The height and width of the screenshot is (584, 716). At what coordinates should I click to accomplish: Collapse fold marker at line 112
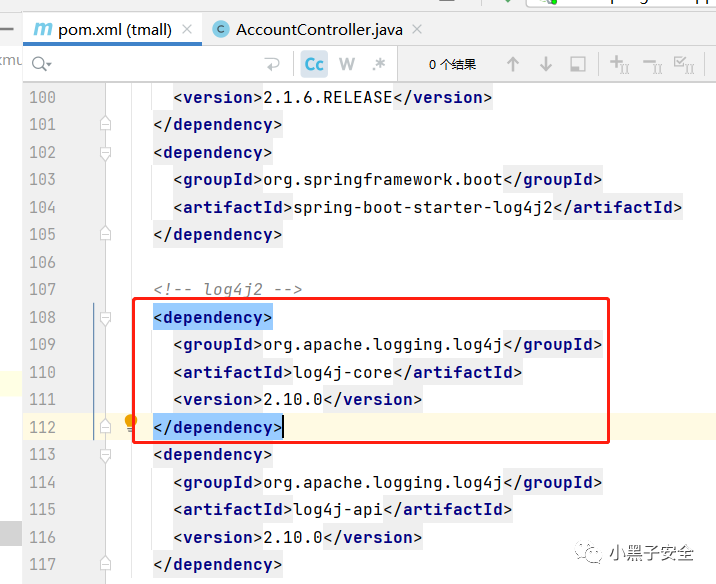105,426
